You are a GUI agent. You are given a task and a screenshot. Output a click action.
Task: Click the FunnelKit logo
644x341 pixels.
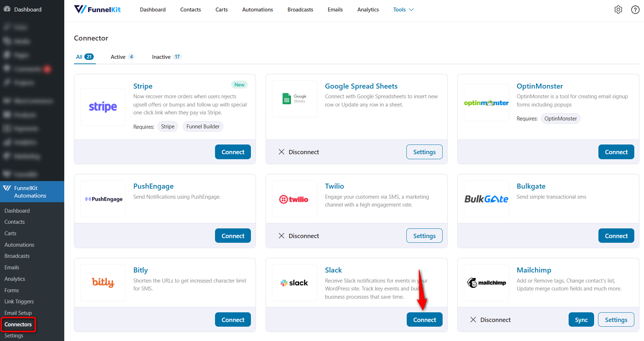(97, 9)
